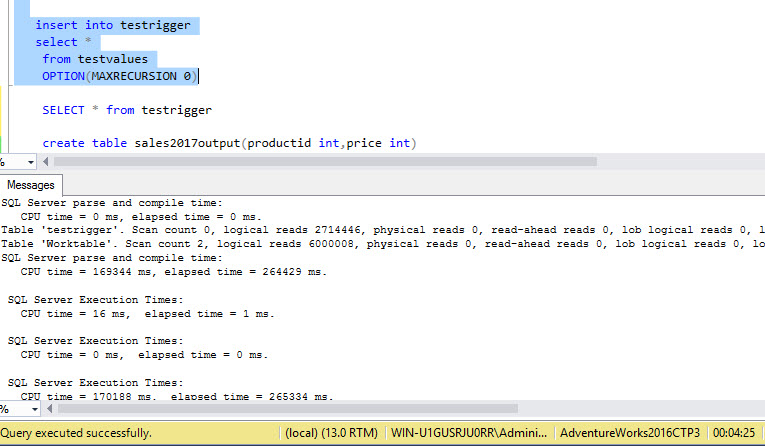This screenshot has height=446, width=765.
Task: Click the 'insert into testrigger' code line
Action: coord(113,25)
